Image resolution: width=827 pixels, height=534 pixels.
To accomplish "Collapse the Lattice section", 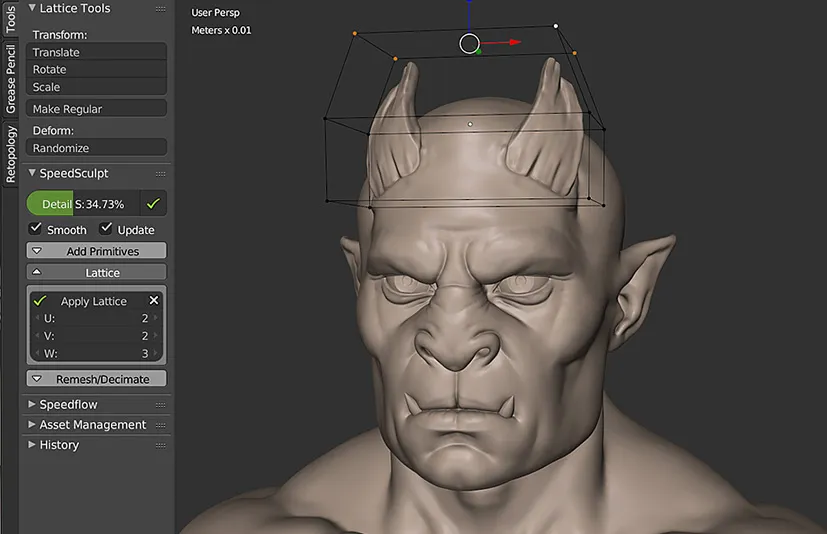I will [x=97, y=272].
